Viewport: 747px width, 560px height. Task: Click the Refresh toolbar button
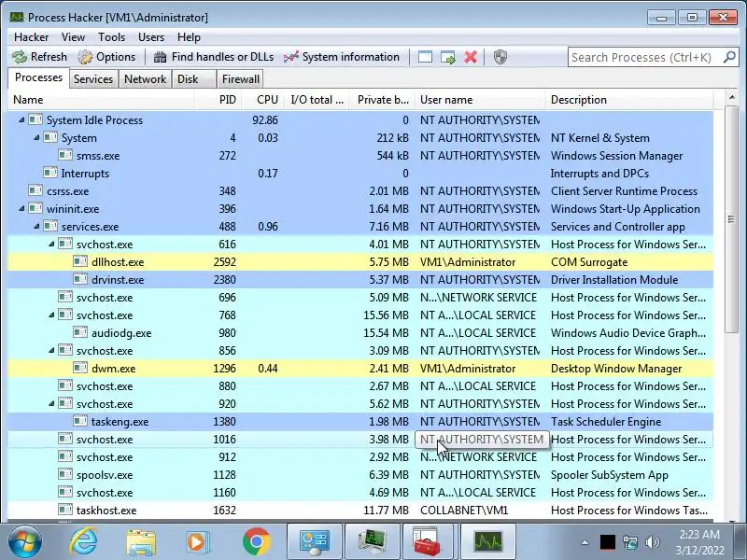coord(39,57)
